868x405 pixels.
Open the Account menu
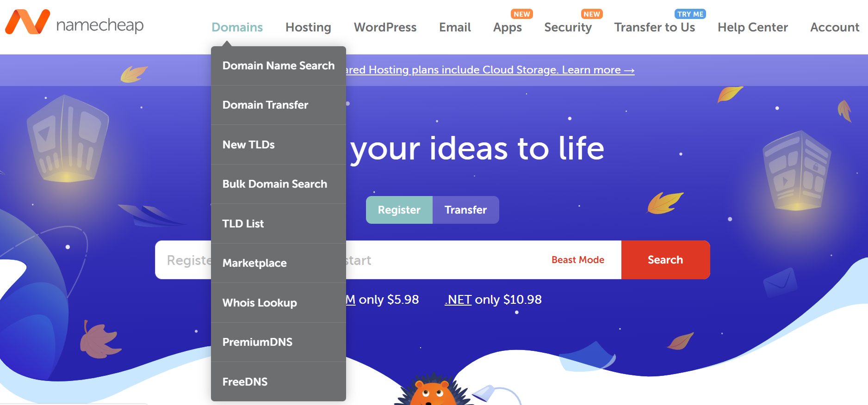pyautogui.click(x=835, y=27)
